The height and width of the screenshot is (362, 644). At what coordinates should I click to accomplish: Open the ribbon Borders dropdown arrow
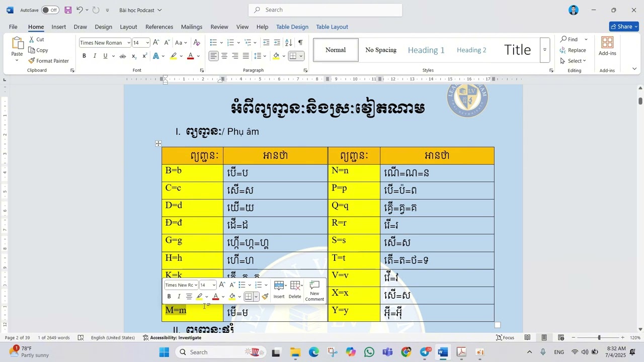(301, 56)
